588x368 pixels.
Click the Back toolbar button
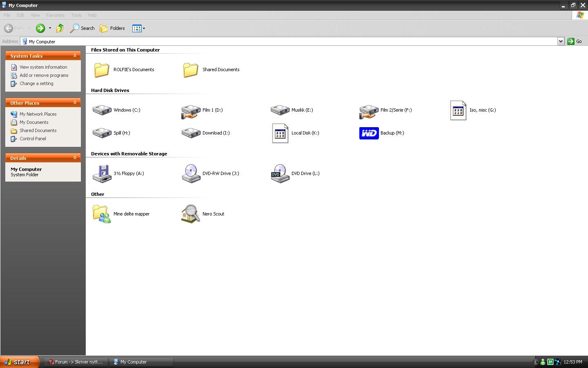[x=15, y=28]
